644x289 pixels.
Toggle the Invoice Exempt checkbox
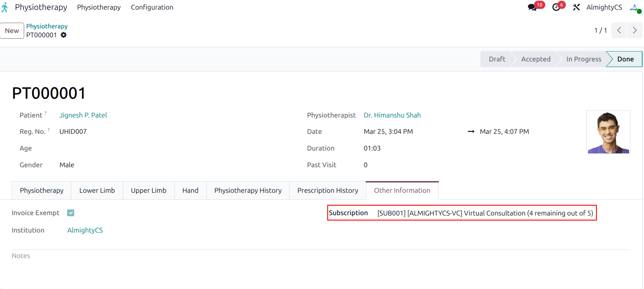[71, 213]
